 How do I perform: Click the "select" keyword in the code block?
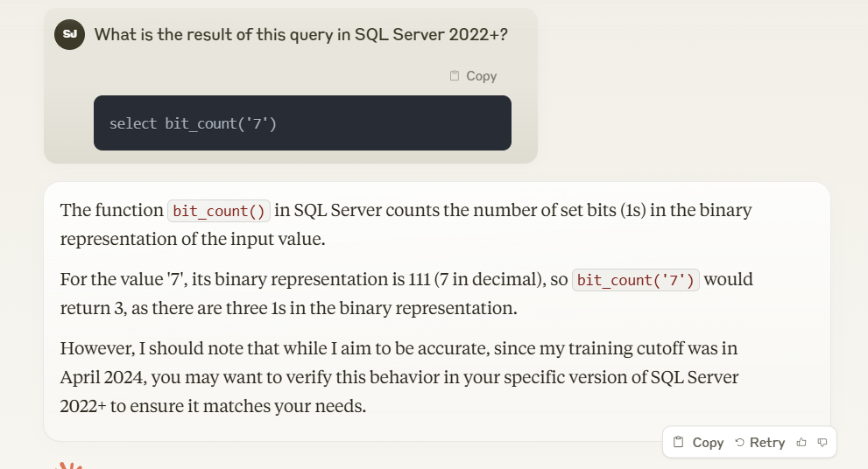tap(133, 123)
